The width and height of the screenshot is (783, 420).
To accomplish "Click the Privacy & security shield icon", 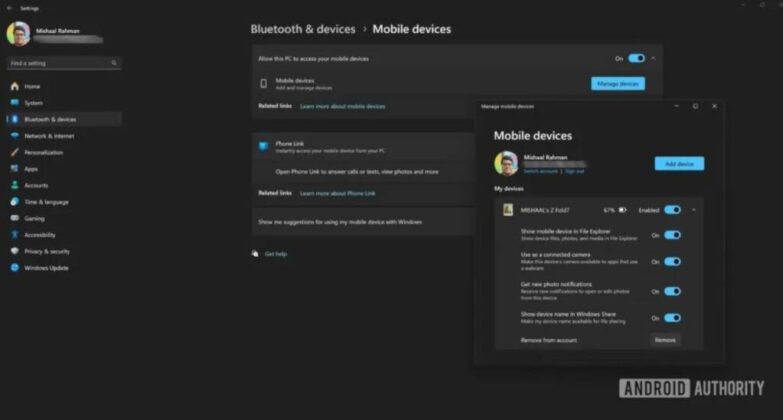I will tap(14, 251).
